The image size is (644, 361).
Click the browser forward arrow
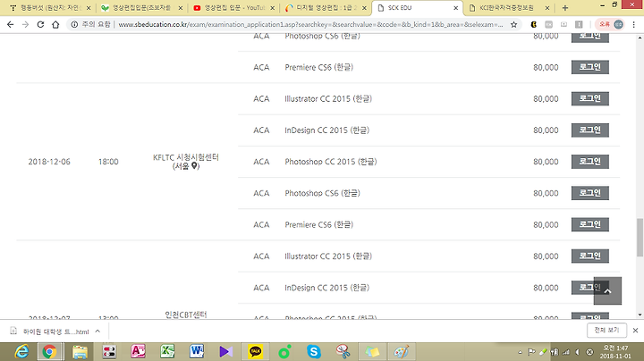pos(25,25)
